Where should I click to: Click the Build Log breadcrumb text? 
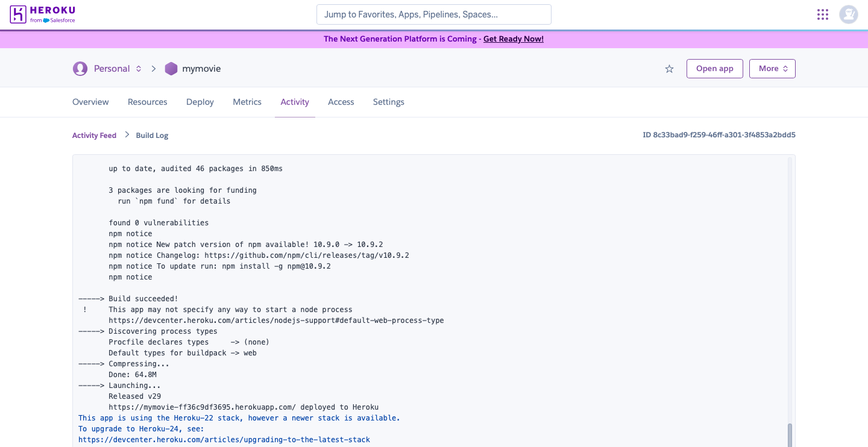(x=152, y=135)
